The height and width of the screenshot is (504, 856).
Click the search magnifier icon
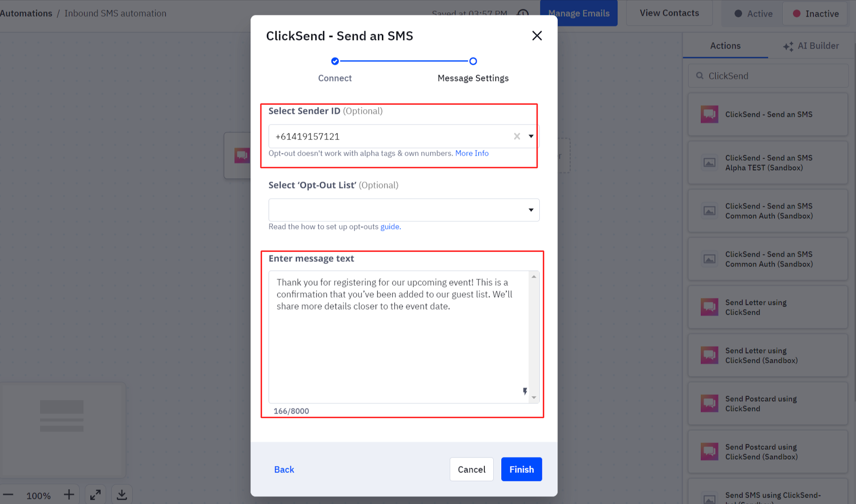coord(700,76)
